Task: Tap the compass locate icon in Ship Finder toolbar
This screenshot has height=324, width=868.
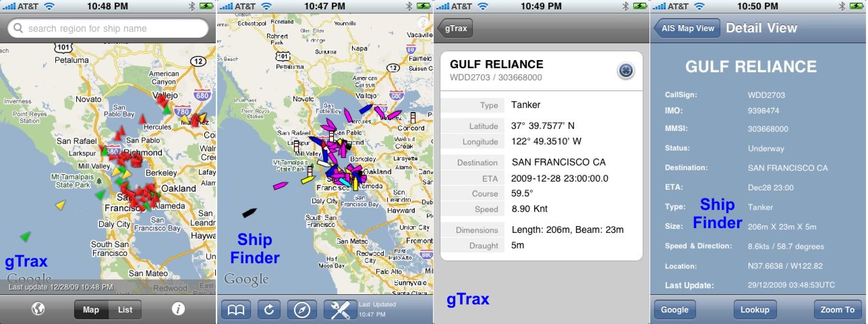Action: pos(301,310)
